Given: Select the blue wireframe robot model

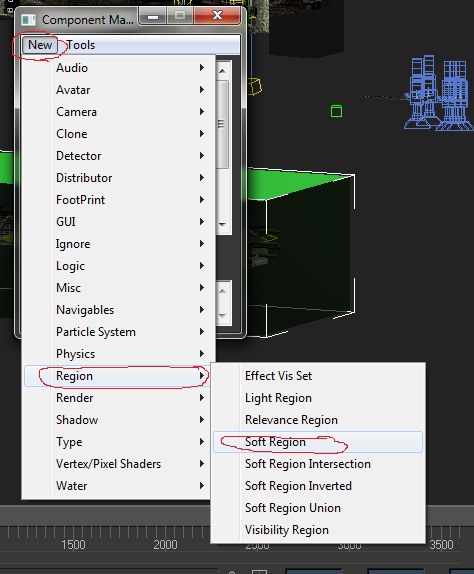Looking at the screenshot, I should 438,93.
